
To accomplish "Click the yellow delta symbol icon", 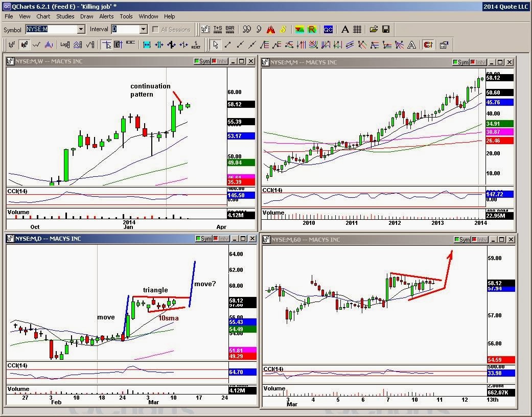I will pos(283,30).
